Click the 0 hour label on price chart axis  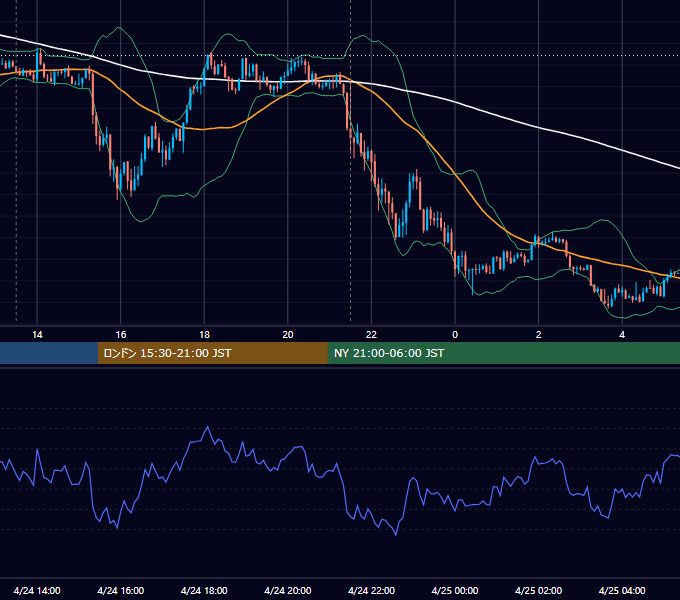tap(455, 335)
